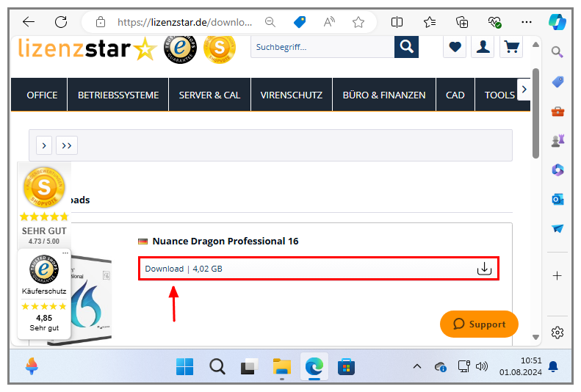581x392 pixels.
Task: Open sidebar Games chess icon
Action: coord(557,140)
